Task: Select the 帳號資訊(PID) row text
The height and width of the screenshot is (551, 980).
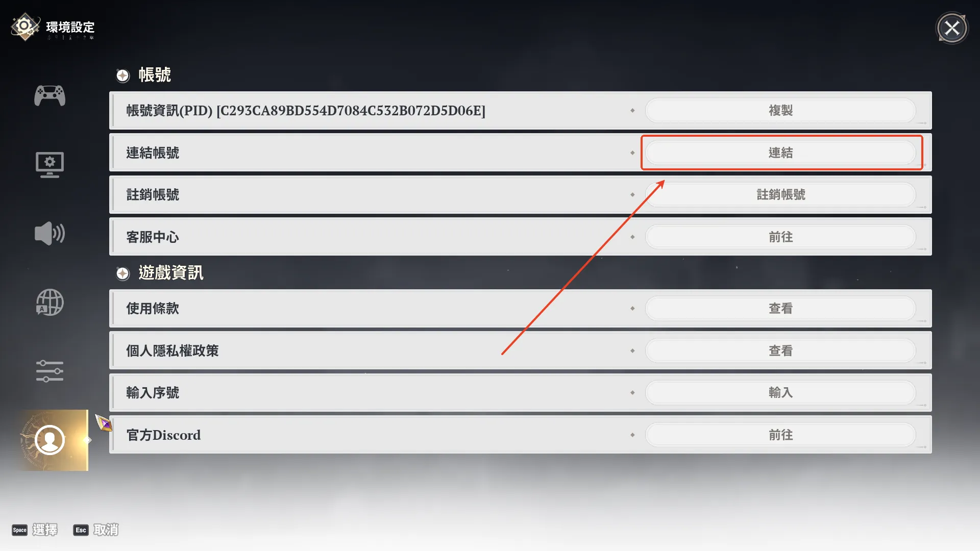Action: tap(306, 110)
